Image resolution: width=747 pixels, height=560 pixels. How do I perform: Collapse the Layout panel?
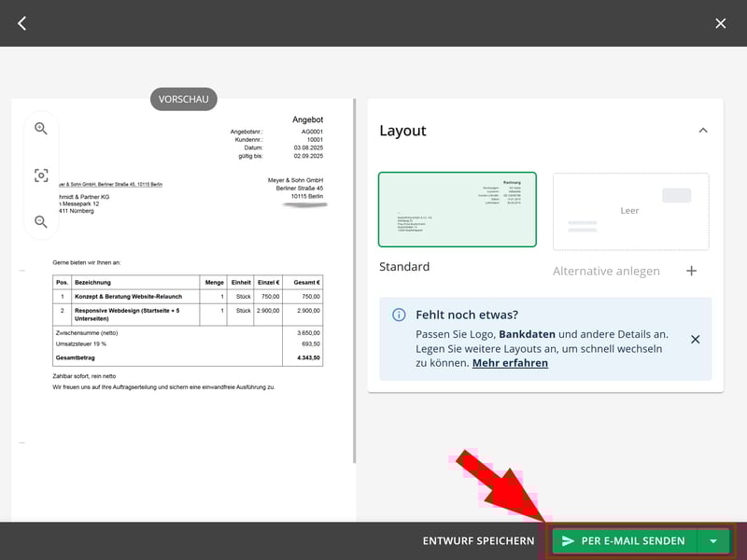(x=703, y=131)
